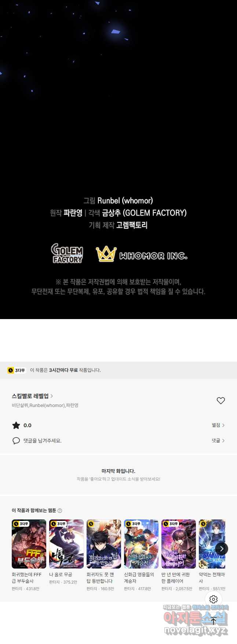
Task: Open the 나 홀로 무공 thumbnail
Action: 66,544
